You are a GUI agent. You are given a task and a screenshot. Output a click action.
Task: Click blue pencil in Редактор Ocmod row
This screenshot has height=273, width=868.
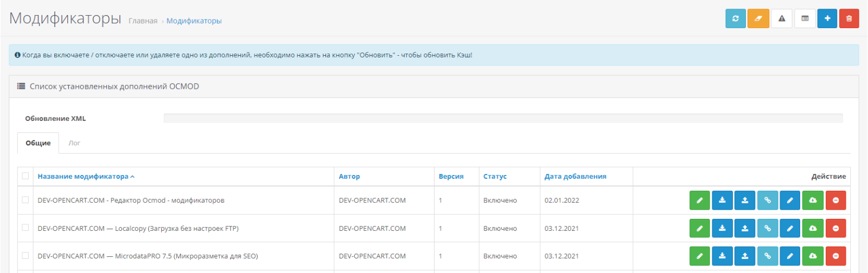pyautogui.click(x=790, y=200)
